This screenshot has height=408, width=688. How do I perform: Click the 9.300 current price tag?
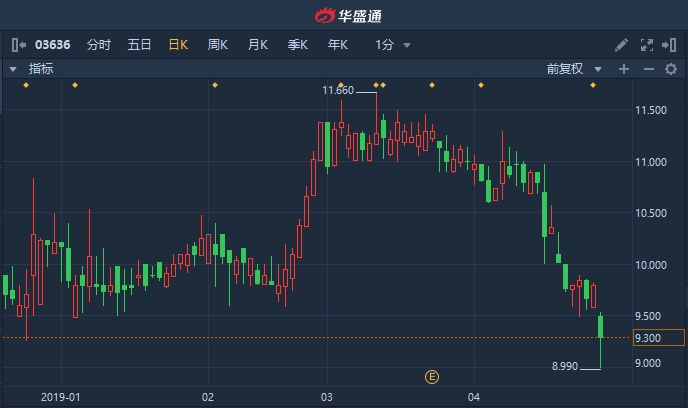click(x=659, y=338)
